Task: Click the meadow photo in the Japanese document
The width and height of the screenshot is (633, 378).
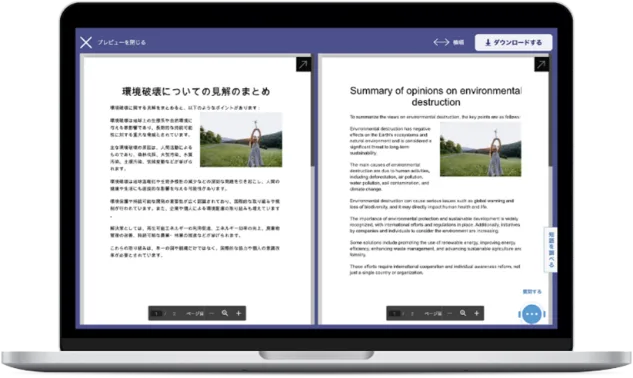Action: pos(241,140)
